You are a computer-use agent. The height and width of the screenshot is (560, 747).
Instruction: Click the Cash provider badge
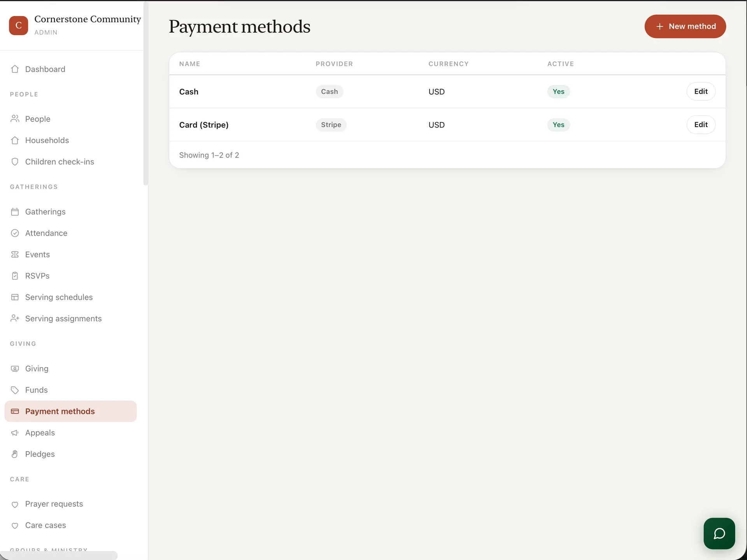pos(330,91)
